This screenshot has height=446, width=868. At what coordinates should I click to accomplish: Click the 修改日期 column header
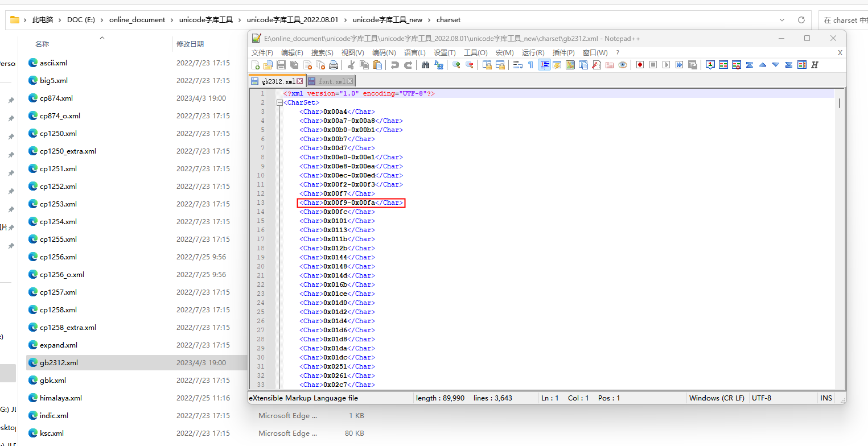pos(190,44)
